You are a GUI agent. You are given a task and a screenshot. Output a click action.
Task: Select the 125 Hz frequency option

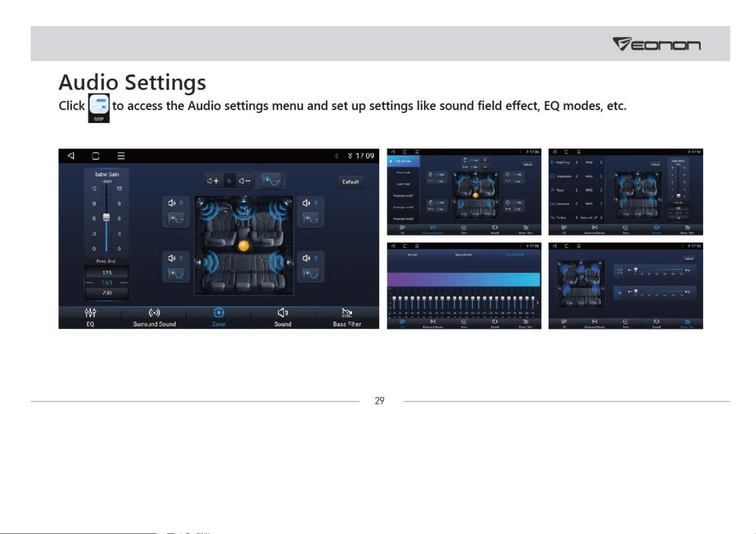tap(107, 273)
